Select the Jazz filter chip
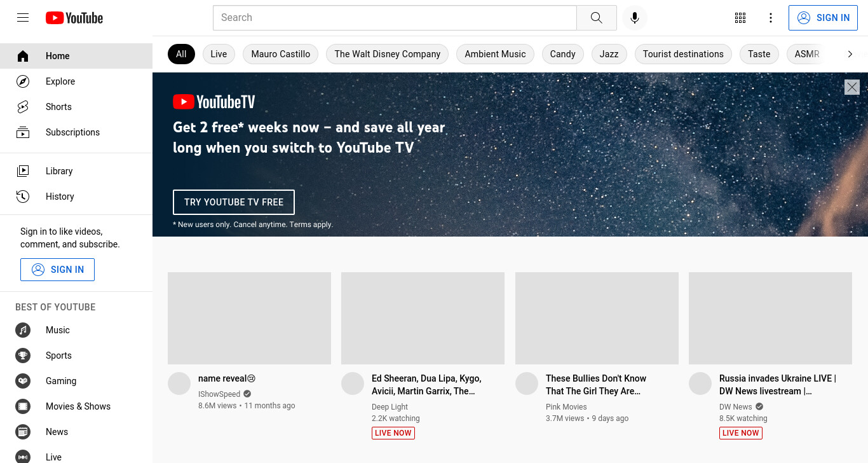 [x=609, y=54]
